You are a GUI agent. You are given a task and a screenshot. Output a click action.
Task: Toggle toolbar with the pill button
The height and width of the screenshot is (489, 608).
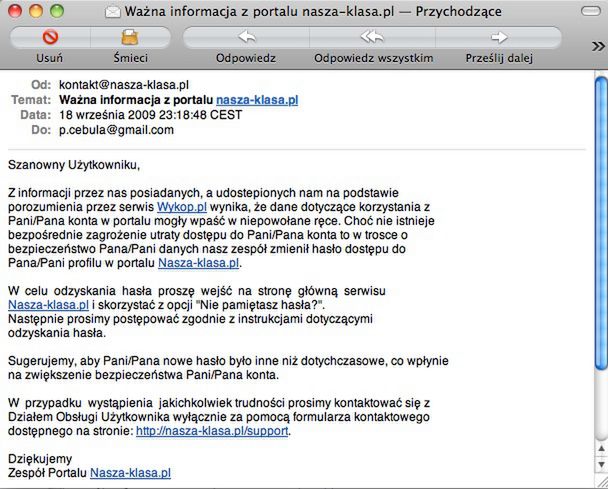tap(591, 11)
